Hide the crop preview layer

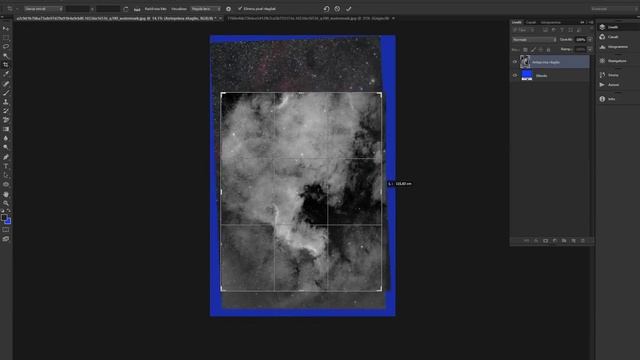pos(515,62)
